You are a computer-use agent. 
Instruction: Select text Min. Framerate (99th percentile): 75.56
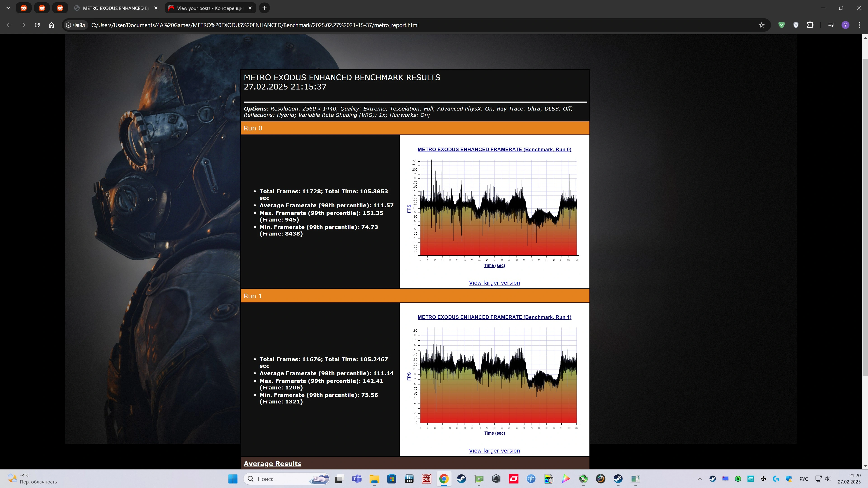(x=318, y=395)
